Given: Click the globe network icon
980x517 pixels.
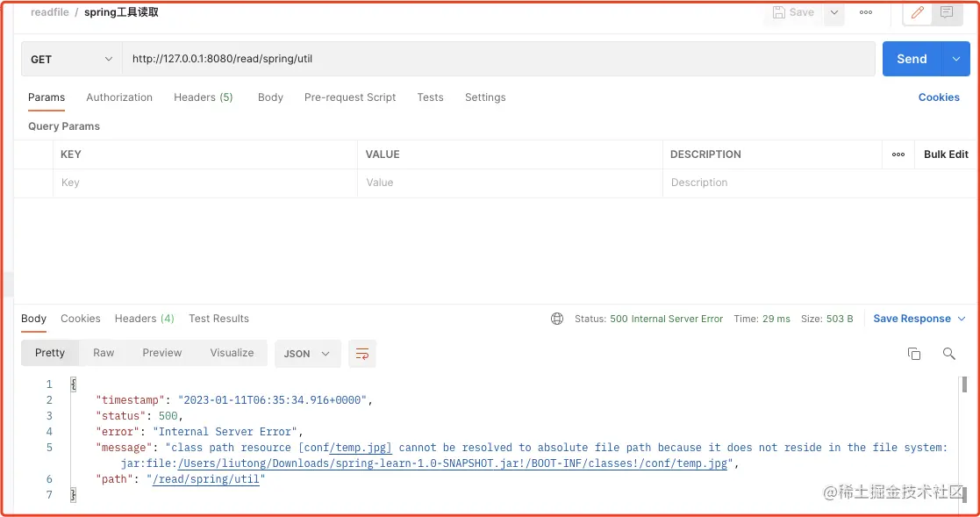Looking at the screenshot, I should coord(557,319).
